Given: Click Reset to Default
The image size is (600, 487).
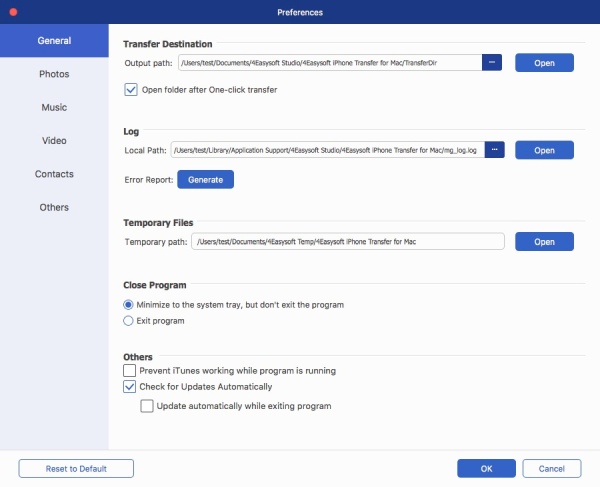Looking at the screenshot, I should tap(76, 469).
